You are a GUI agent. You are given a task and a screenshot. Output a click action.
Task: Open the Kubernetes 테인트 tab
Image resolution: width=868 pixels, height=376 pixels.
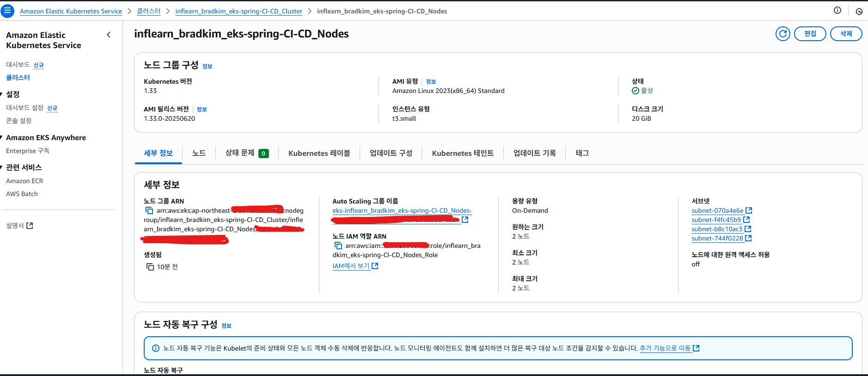(463, 153)
